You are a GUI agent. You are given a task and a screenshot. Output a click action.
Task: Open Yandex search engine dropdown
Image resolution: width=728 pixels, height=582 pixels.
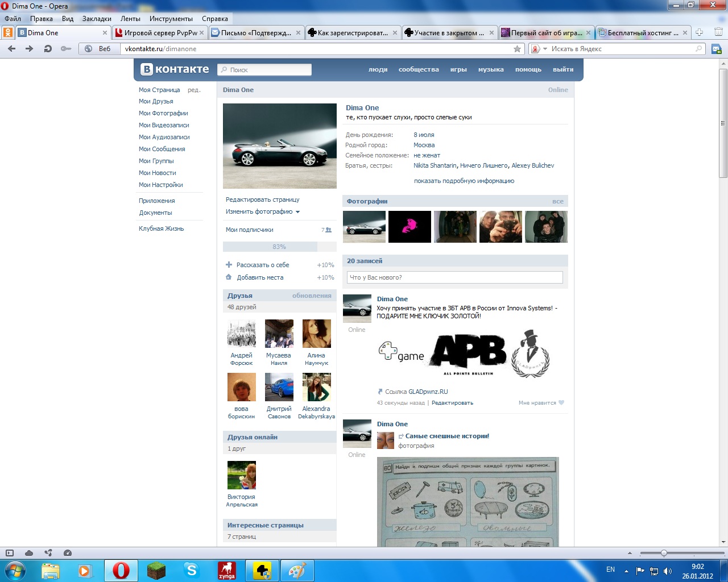tap(539, 49)
